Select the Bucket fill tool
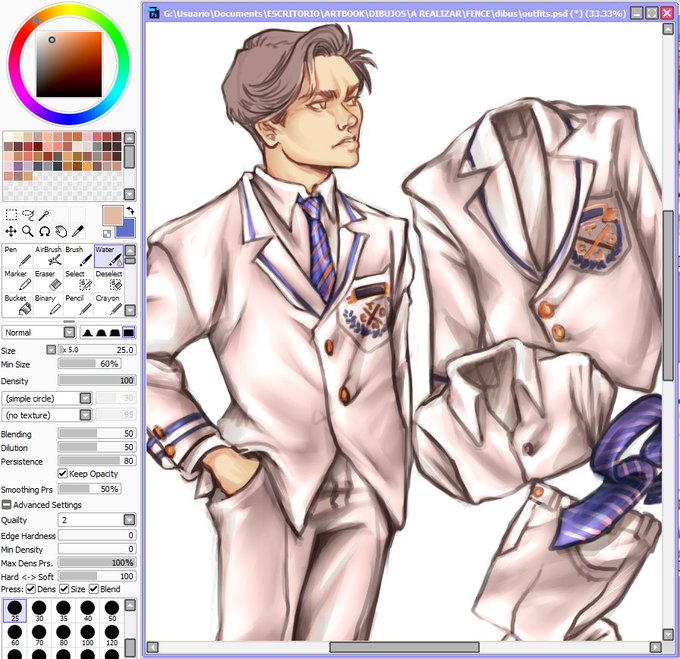This screenshot has height=659, width=680. (17, 304)
